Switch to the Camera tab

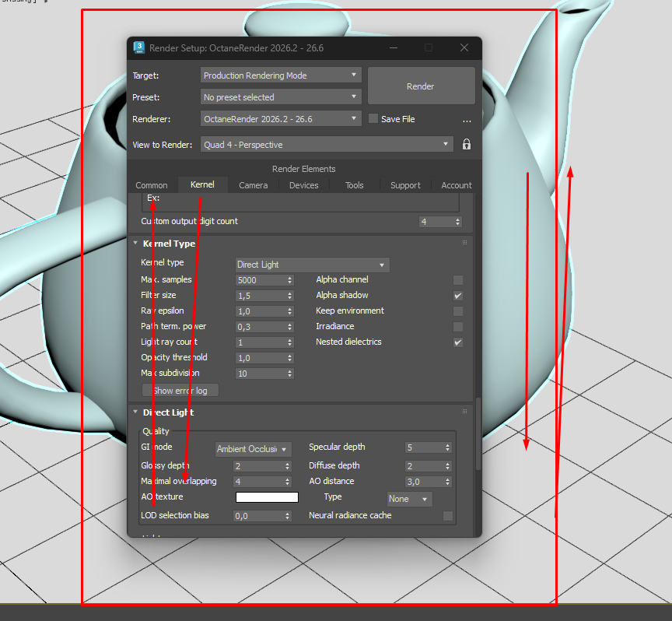pos(254,185)
